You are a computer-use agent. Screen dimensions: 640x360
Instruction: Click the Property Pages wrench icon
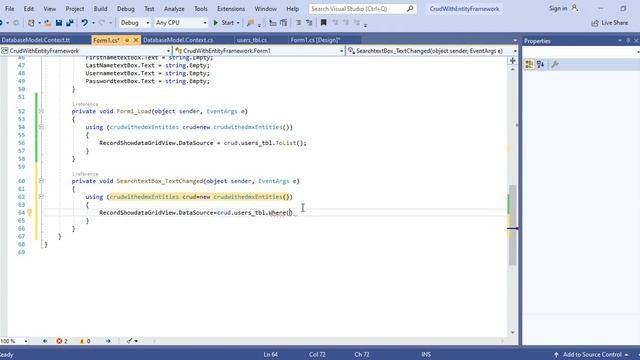coord(555,64)
